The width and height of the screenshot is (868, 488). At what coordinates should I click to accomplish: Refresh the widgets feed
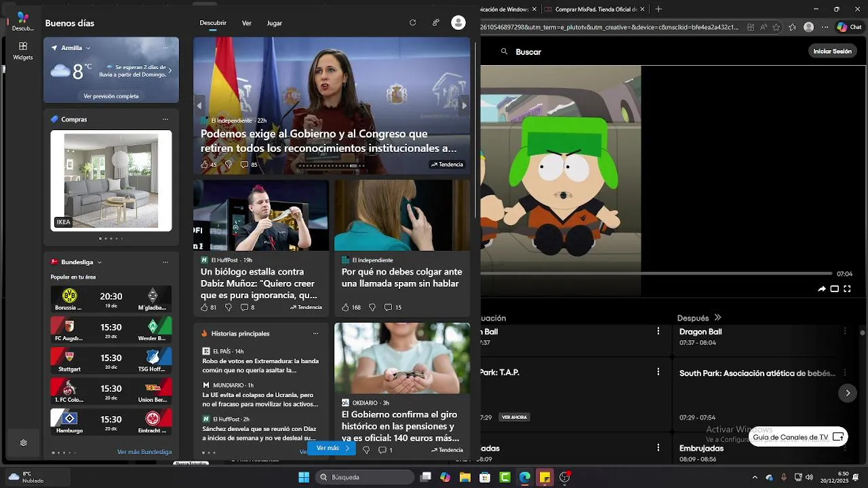(x=412, y=22)
